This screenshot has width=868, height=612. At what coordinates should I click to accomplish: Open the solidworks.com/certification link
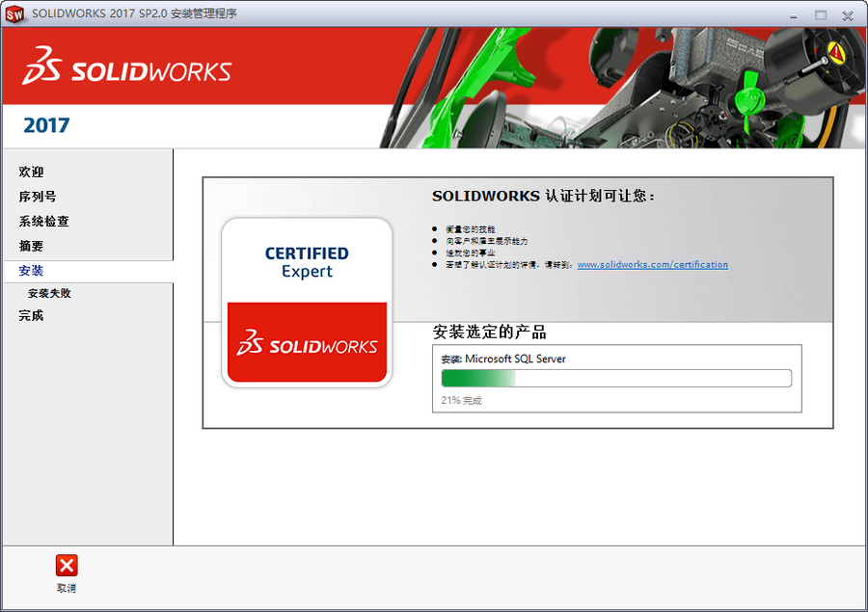point(652,265)
